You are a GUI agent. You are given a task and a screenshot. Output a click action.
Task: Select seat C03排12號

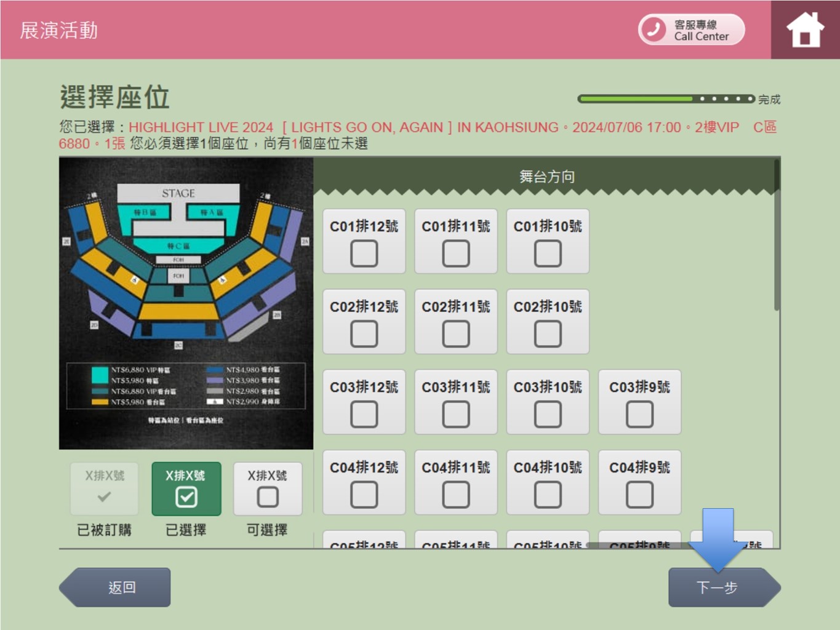[364, 402]
